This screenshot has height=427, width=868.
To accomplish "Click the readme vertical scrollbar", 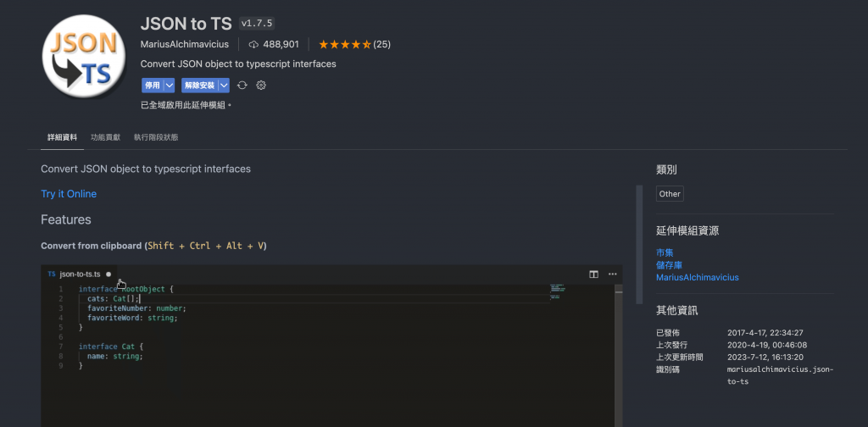I will pyautogui.click(x=639, y=245).
